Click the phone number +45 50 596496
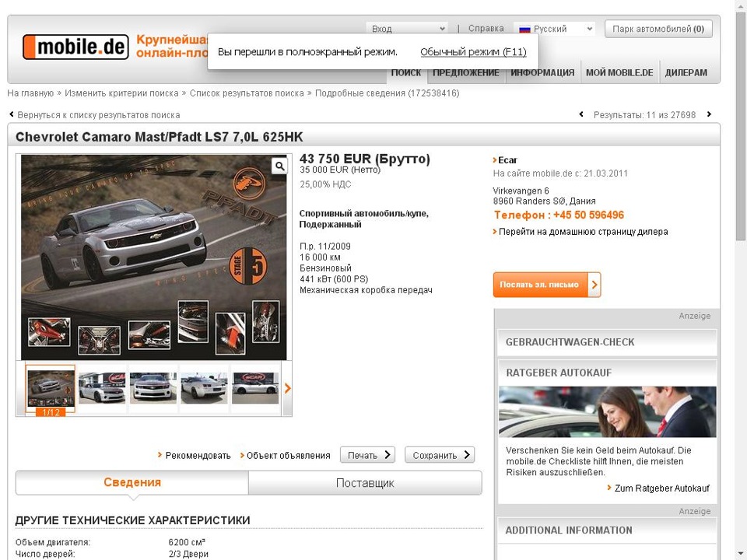The width and height of the screenshot is (747, 560). [588, 215]
